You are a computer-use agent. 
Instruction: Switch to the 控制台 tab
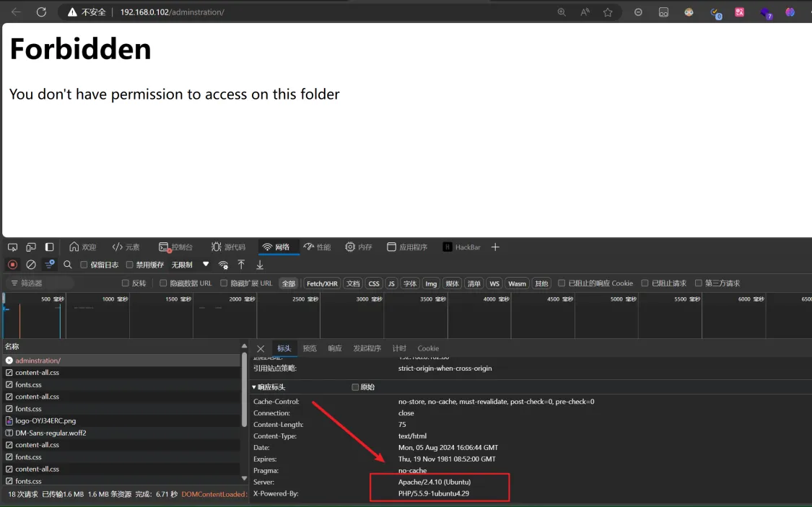coord(176,247)
